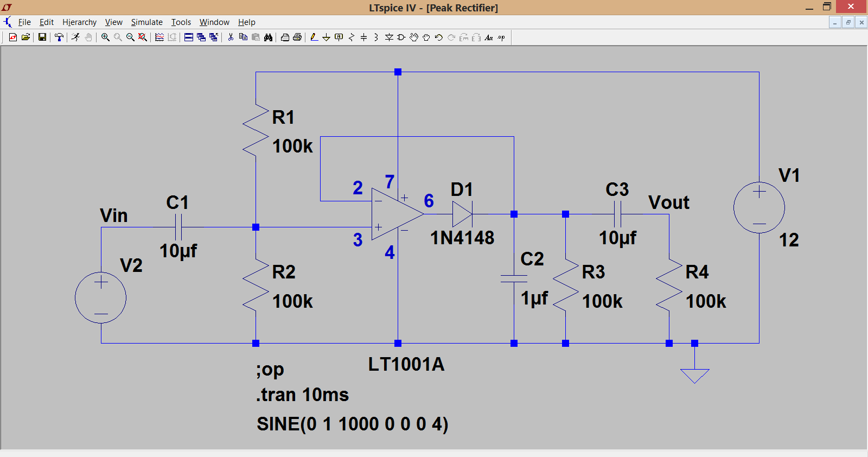This screenshot has width=868, height=457.
Task: Select the text Aa tool
Action: (x=489, y=37)
